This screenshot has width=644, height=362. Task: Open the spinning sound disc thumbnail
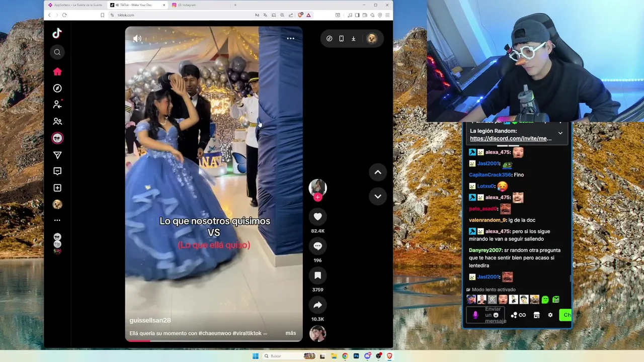pyautogui.click(x=317, y=333)
